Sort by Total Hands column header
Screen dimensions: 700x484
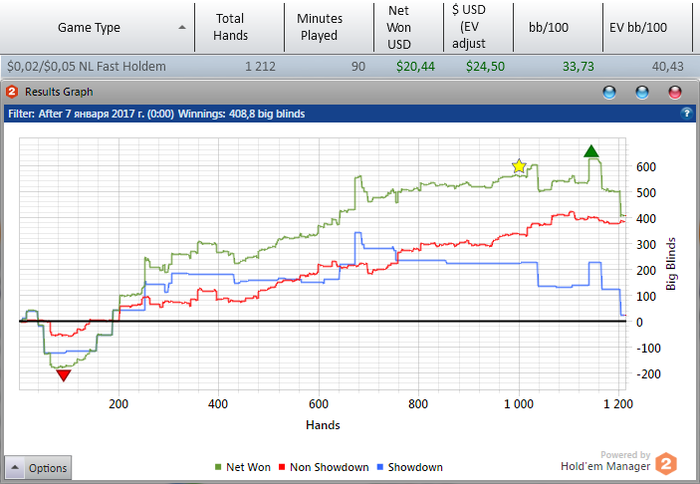pyautogui.click(x=240, y=27)
